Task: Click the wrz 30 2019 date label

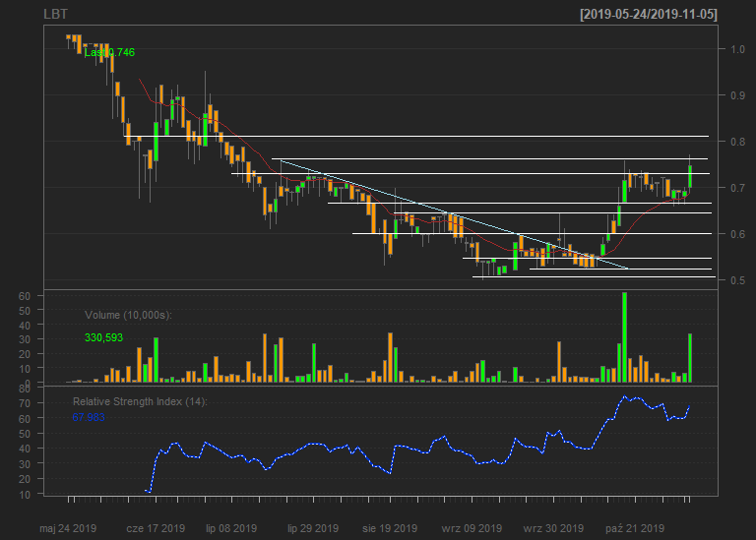Action: (553, 528)
